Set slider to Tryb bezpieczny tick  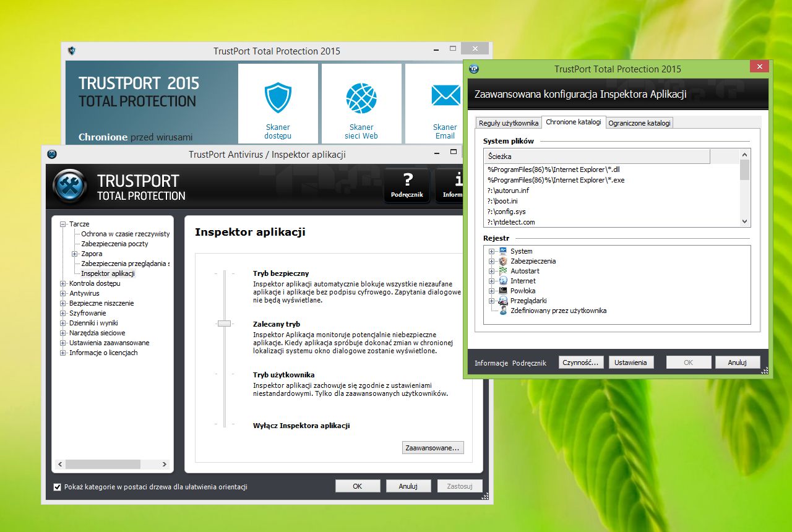224,273
